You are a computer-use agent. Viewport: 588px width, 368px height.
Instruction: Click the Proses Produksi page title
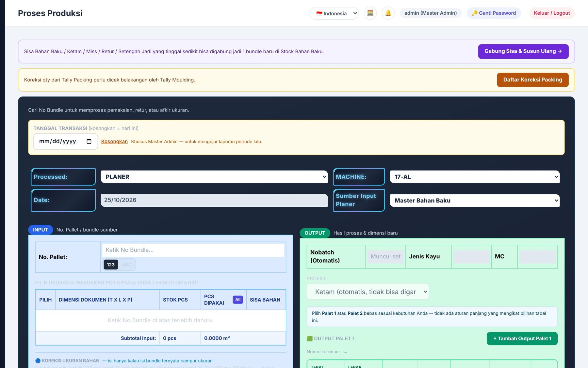50,13
